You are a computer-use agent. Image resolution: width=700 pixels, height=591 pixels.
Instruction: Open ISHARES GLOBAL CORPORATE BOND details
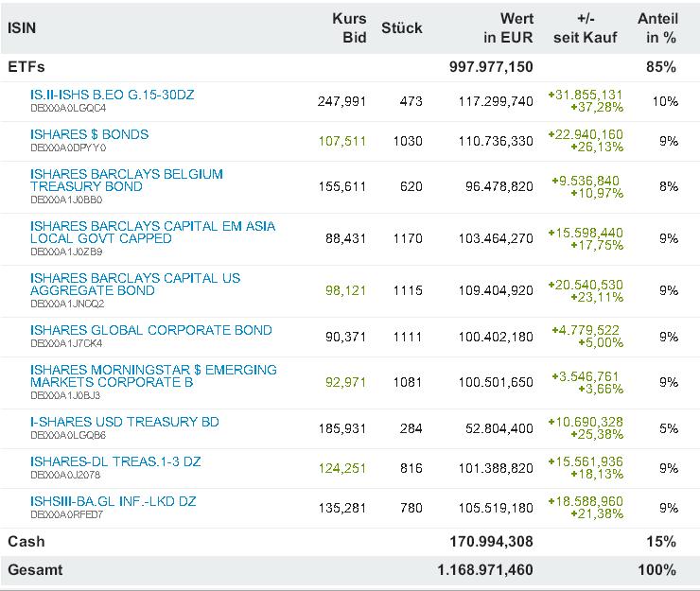150,330
